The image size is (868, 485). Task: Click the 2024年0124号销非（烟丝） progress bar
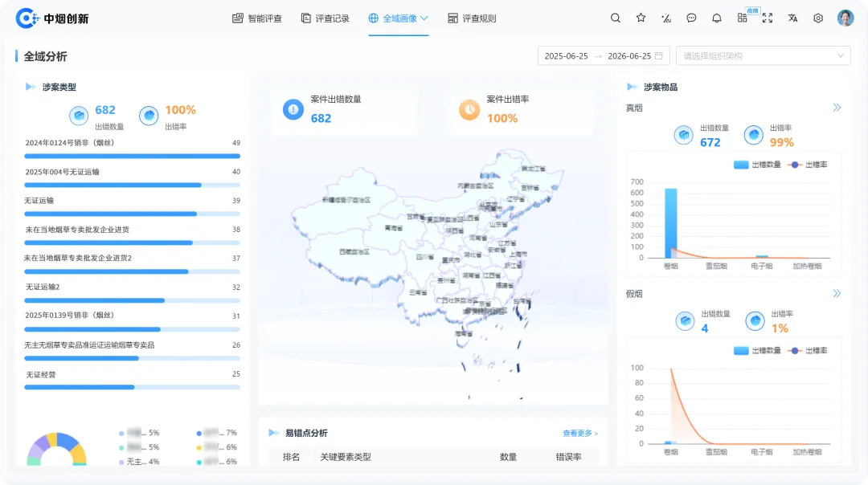coord(133,156)
